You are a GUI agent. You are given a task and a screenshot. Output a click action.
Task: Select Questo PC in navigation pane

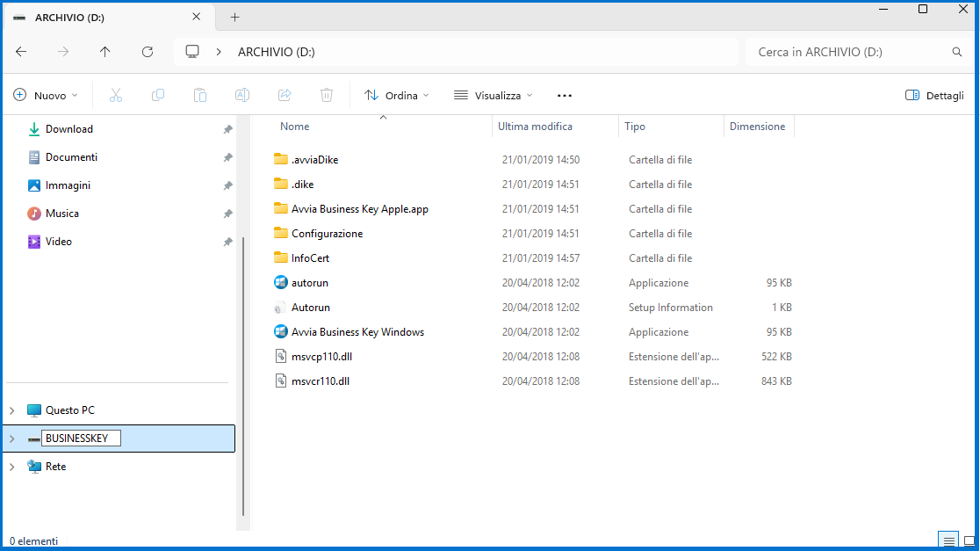(x=69, y=410)
